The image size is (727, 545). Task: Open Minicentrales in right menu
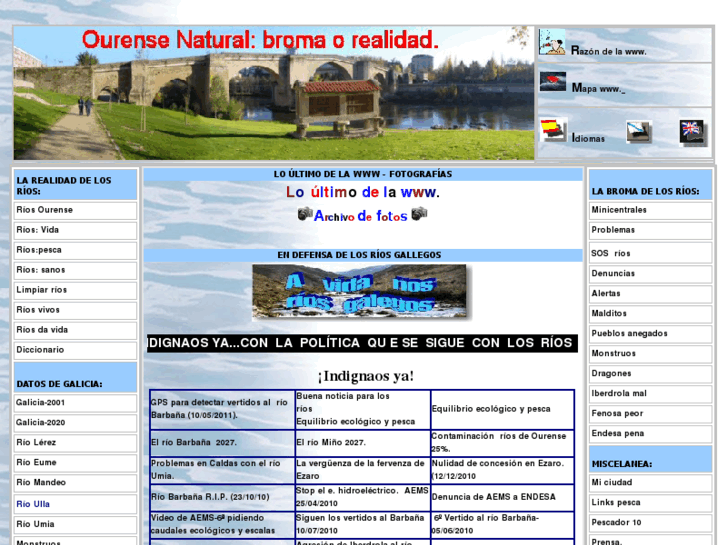pos(650,210)
